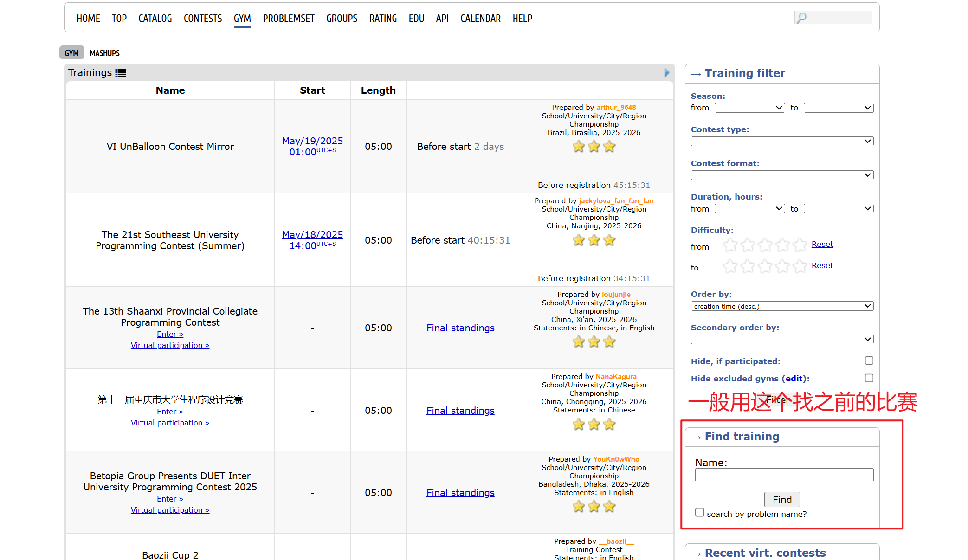Open Final standings for Chongqing contest
The height and width of the screenshot is (560, 968).
tap(460, 411)
